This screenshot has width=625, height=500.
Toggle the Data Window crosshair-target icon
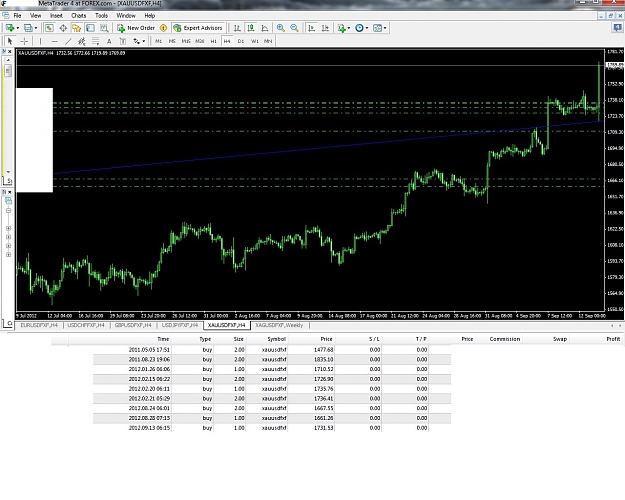click(x=63, y=28)
